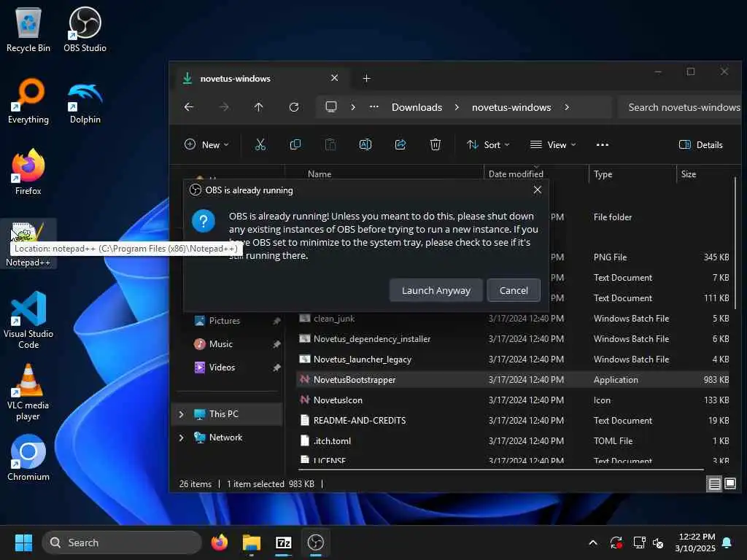
Task: Click the file list vertical scrollbar
Action: tap(735, 243)
